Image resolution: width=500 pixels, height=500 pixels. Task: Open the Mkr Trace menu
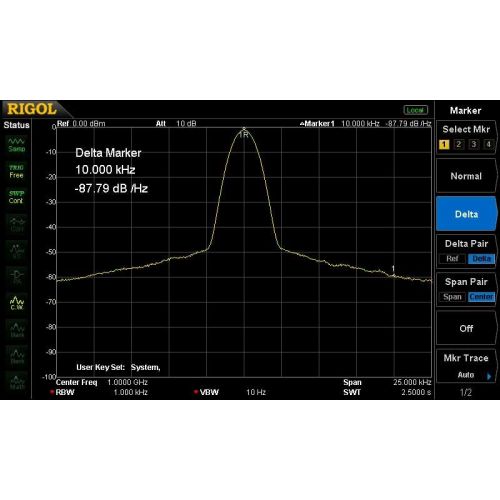pos(466,366)
